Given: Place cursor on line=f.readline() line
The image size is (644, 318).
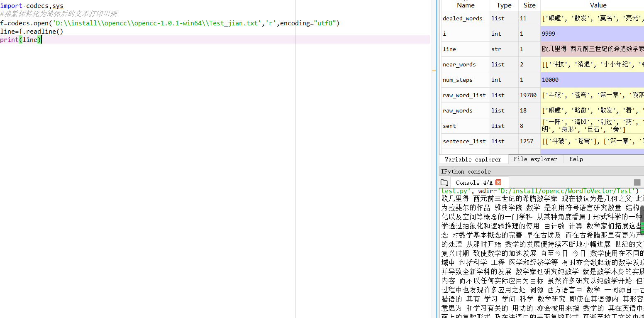Looking at the screenshot, I should click(x=32, y=32).
